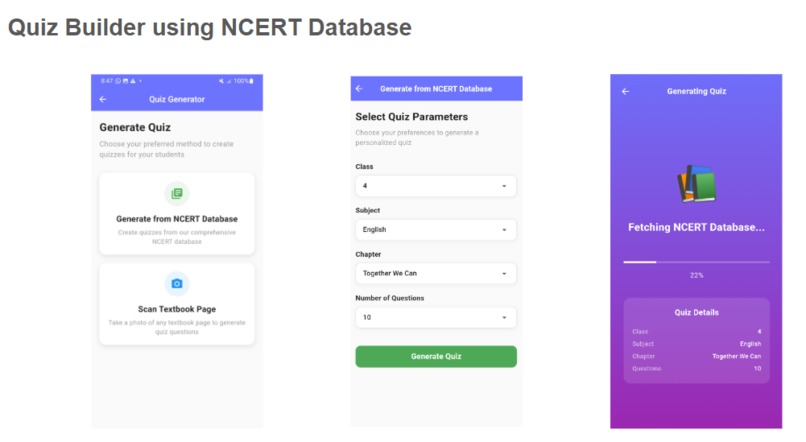Click the Fetching NCERT Database status text

point(697,227)
